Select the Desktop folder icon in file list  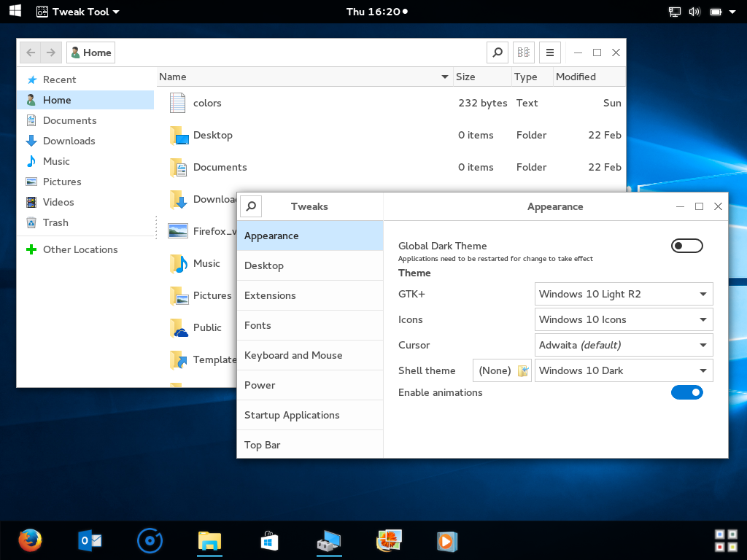tap(179, 135)
